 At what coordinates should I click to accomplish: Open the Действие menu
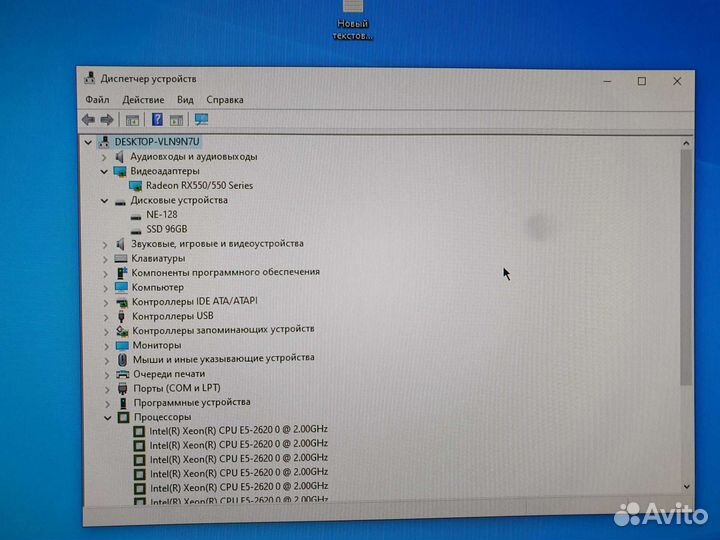click(x=143, y=100)
